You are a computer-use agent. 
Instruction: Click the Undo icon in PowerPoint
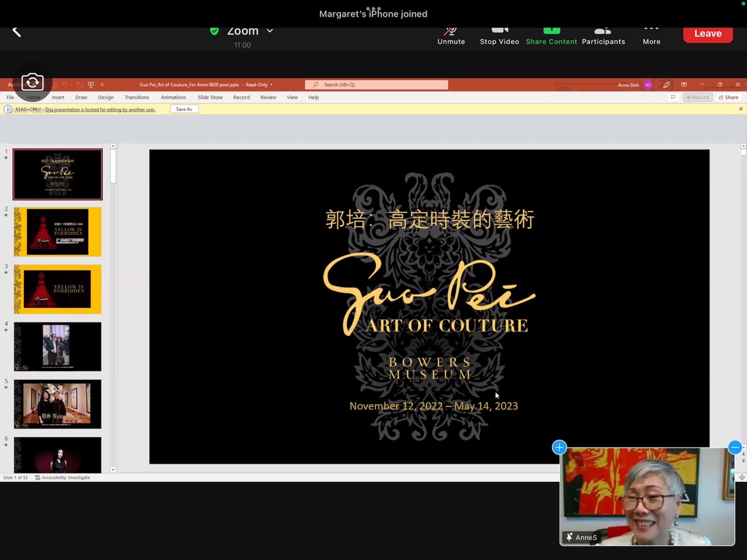(x=64, y=85)
